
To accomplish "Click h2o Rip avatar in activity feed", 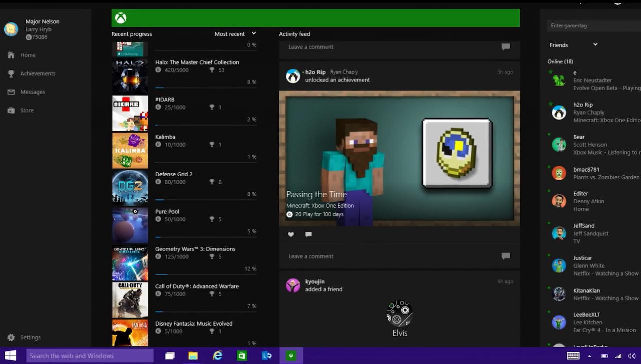I will click(293, 76).
